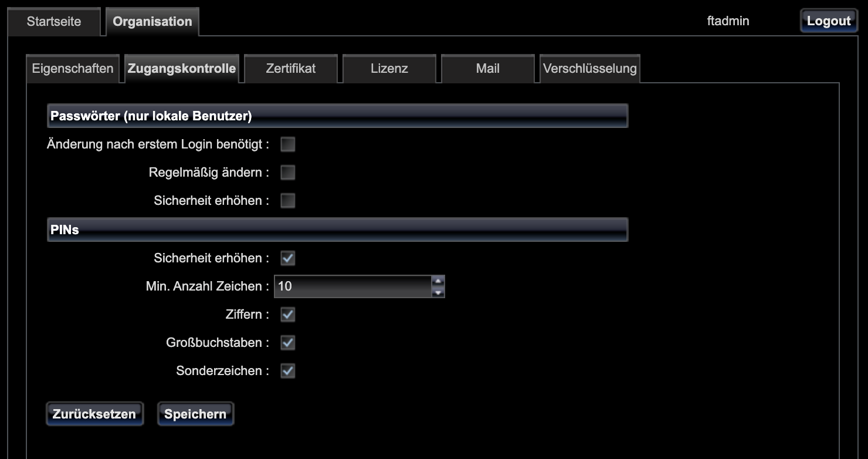Go to the Verschlüsselung tab
The height and width of the screenshot is (459, 868).
[589, 69]
